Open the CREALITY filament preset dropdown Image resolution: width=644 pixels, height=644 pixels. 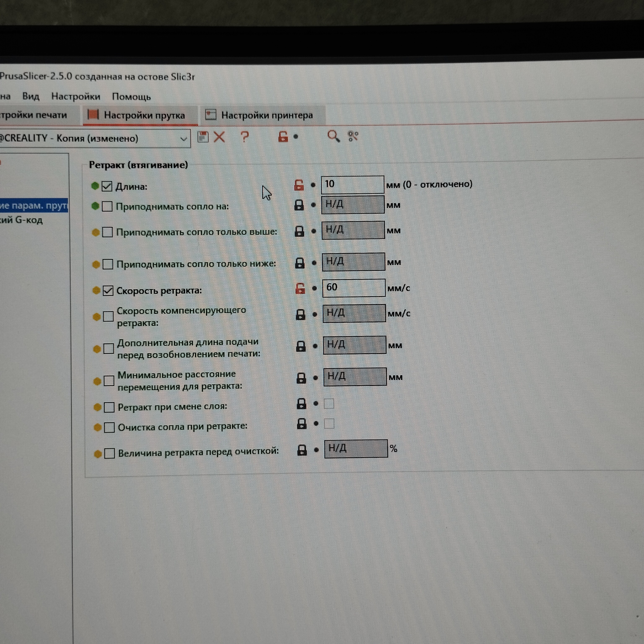point(183,139)
